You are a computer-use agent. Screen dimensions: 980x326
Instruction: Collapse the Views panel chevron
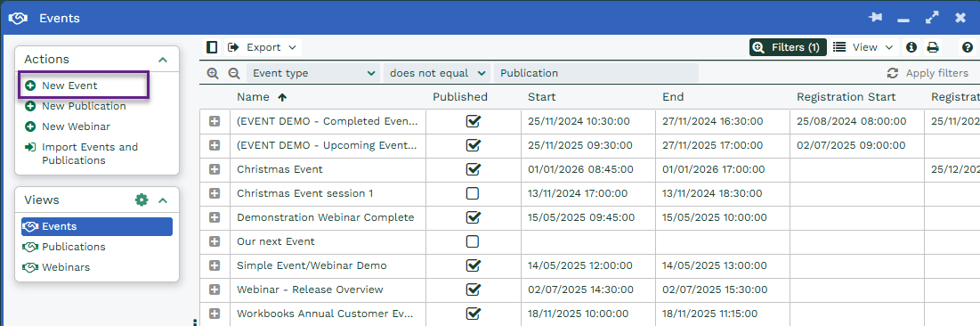tap(163, 200)
